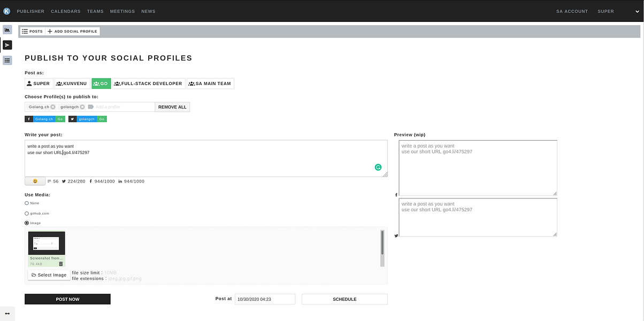Delete the uploaded screenshot with the trash icon

pyautogui.click(x=60, y=264)
